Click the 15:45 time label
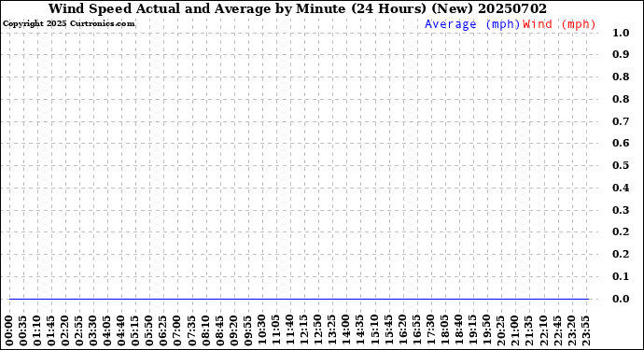Screen dimensions: 644x350 [388, 331]
